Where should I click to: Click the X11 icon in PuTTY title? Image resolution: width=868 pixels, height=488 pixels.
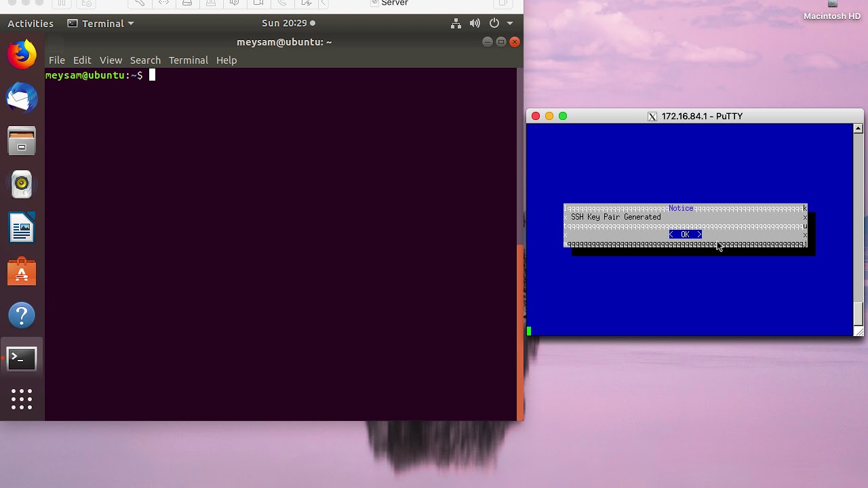[652, 117]
